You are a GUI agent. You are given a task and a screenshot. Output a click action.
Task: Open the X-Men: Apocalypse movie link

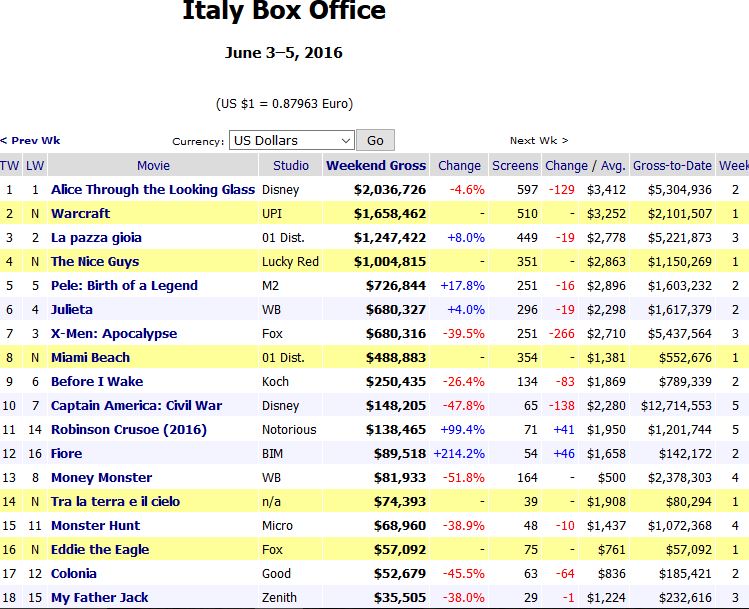click(x=114, y=333)
